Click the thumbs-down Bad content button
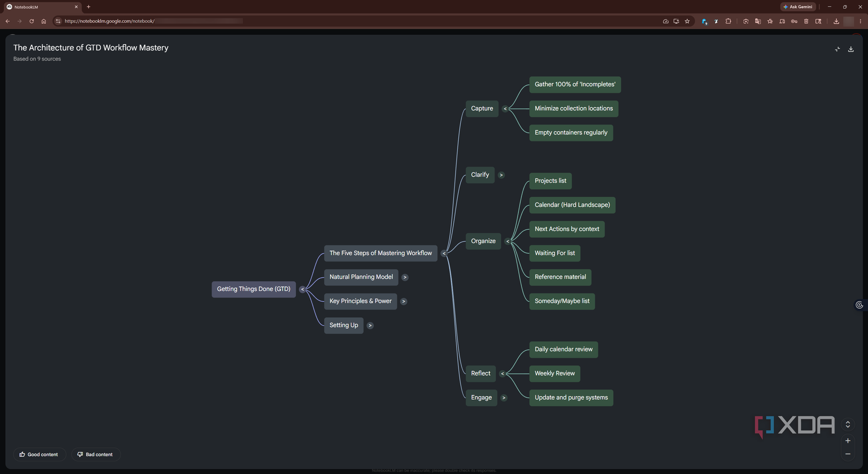 pyautogui.click(x=95, y=455)
